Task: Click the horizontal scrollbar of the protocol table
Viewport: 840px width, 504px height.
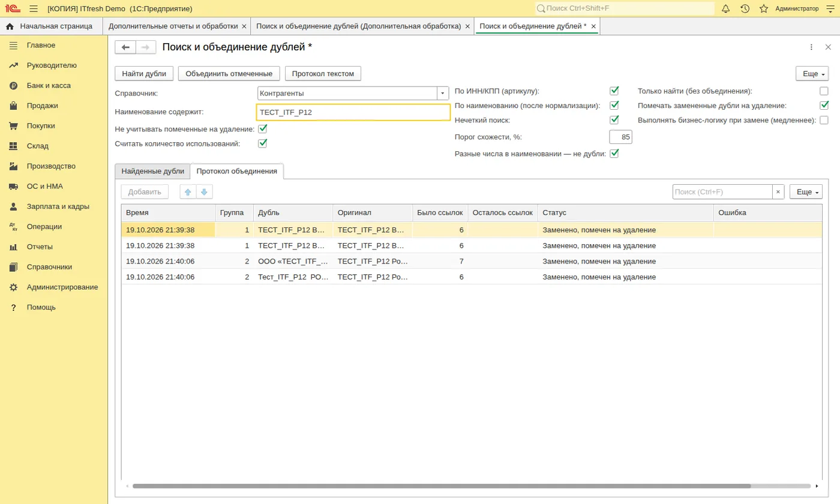Action: tap(442, 486)
